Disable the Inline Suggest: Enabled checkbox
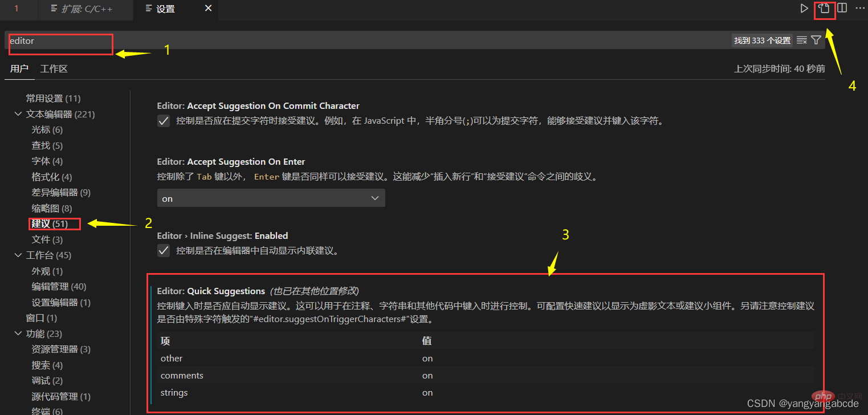868x415 pixels. point(164,250)
